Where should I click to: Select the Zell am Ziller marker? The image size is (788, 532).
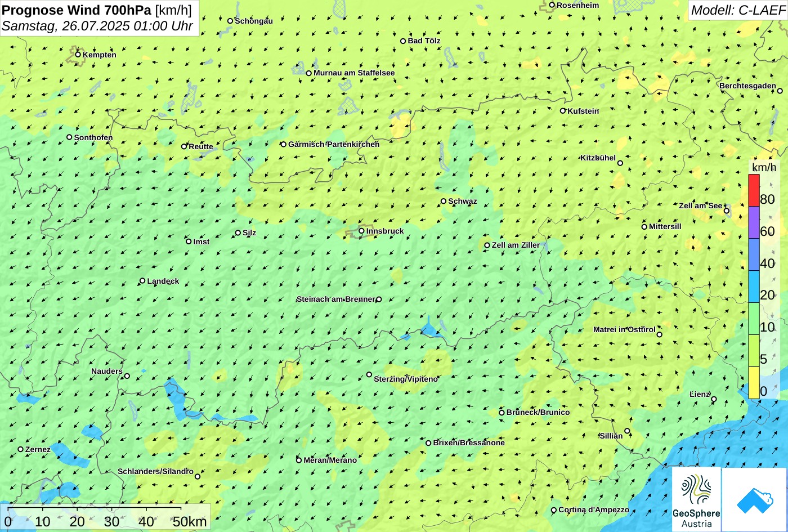coord(487,245)
